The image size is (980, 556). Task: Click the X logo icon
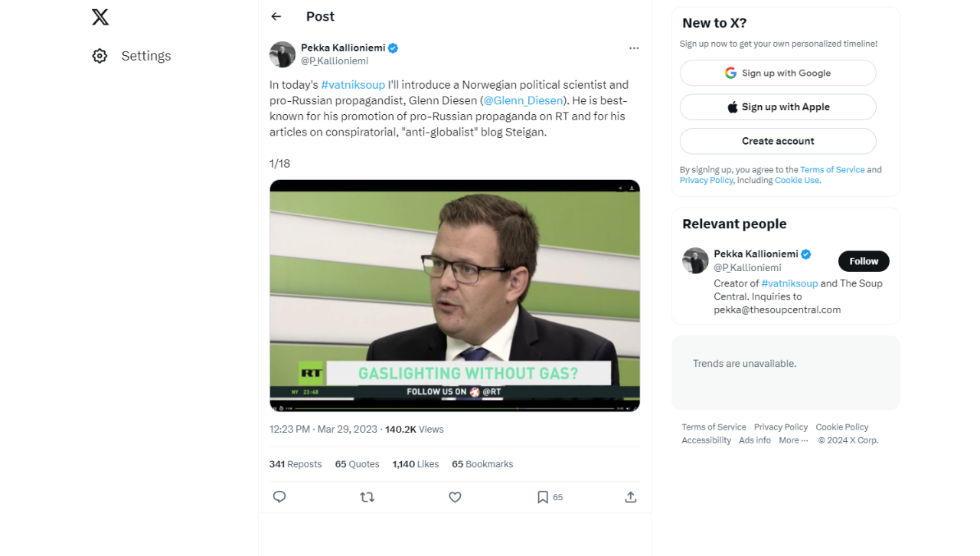point(100,17)
